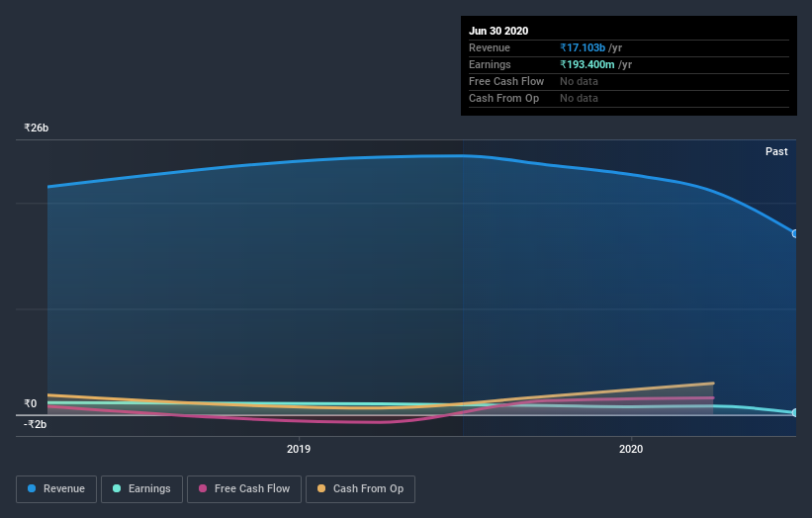812x518 pixels.
Task: Toggle the Revenue legend button
Action: point(56,489)
